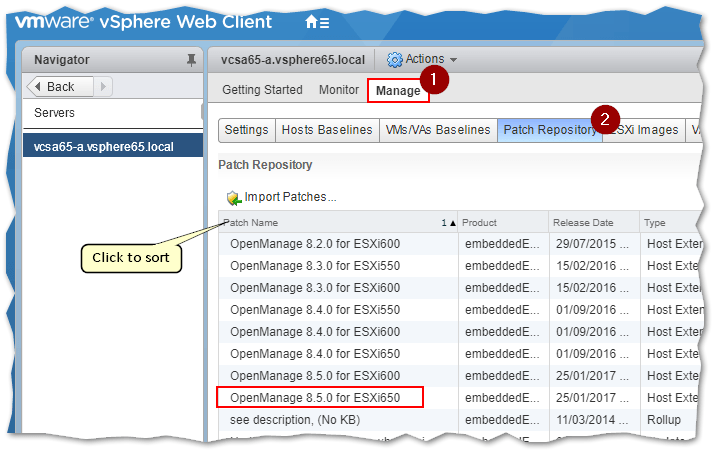Pin the Navigator panel

point(192,60)
